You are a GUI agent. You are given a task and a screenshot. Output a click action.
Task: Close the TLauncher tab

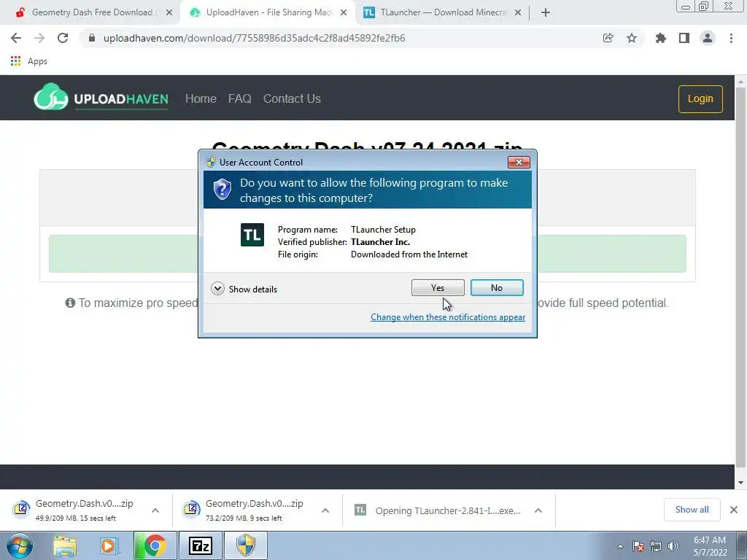518,13
